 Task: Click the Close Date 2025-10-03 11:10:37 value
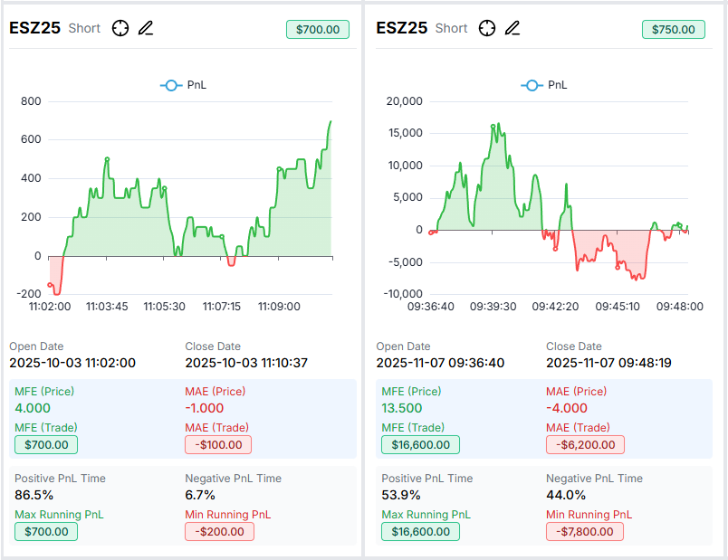(246, 363)
